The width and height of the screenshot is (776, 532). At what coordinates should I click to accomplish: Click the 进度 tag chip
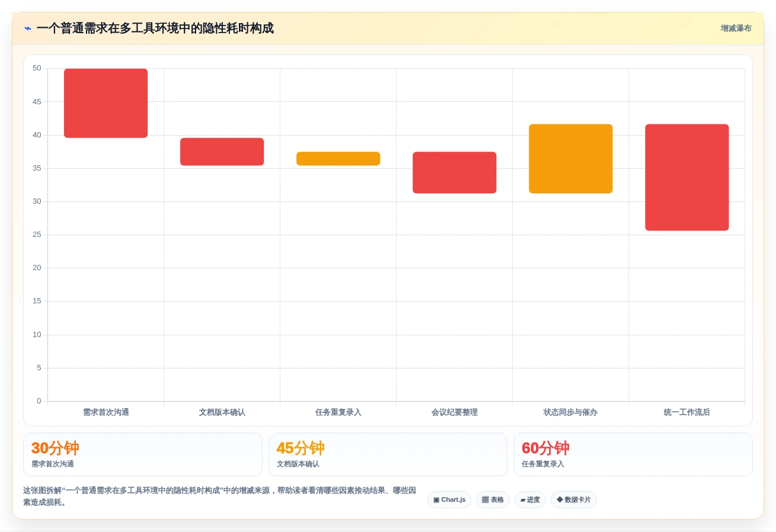tap(530, 499)
